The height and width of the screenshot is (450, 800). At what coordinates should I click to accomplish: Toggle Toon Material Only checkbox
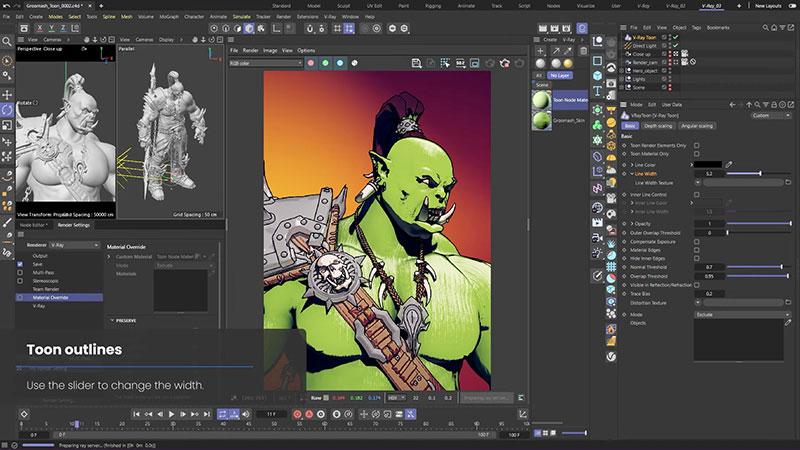(696, 154)
